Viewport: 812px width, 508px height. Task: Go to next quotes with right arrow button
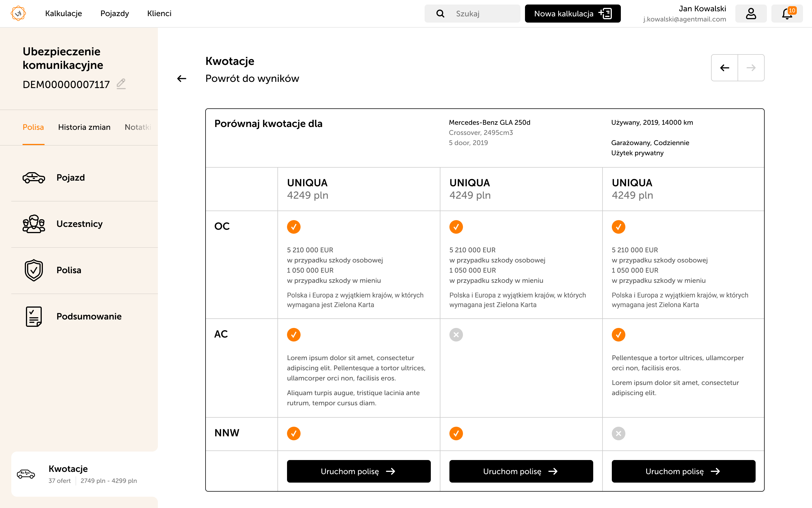(751, 68)
